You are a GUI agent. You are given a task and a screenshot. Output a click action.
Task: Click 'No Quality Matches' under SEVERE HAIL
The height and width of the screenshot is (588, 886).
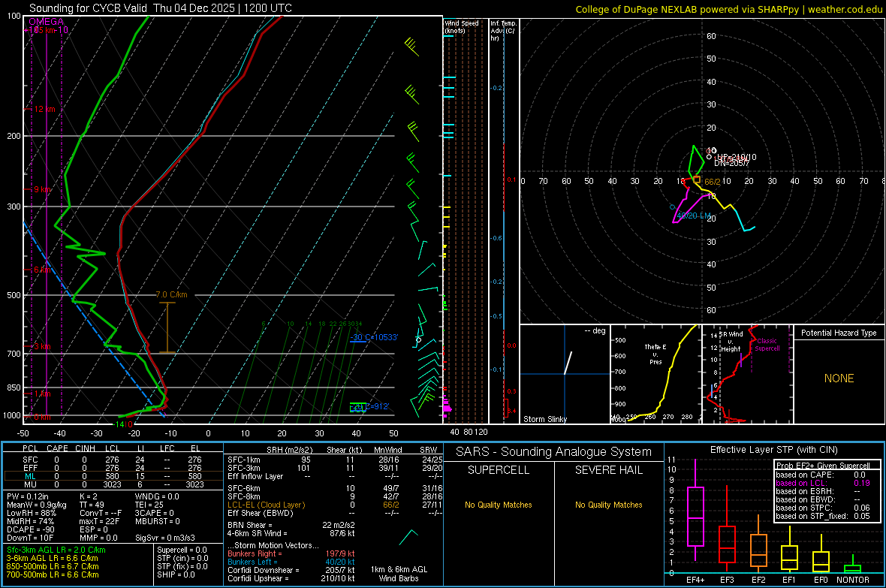[608, 505]
